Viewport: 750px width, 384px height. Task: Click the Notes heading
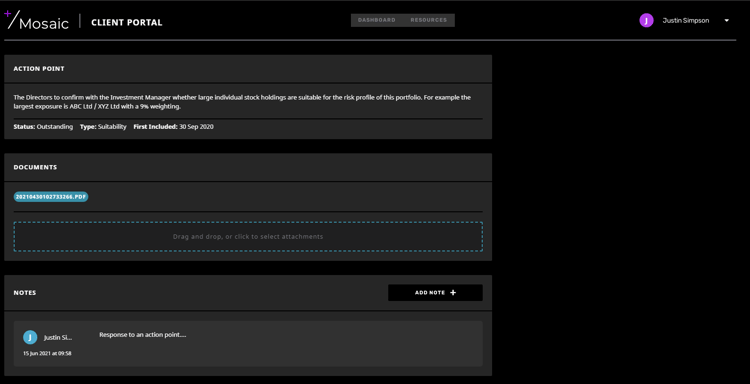[x=25, y=293]
